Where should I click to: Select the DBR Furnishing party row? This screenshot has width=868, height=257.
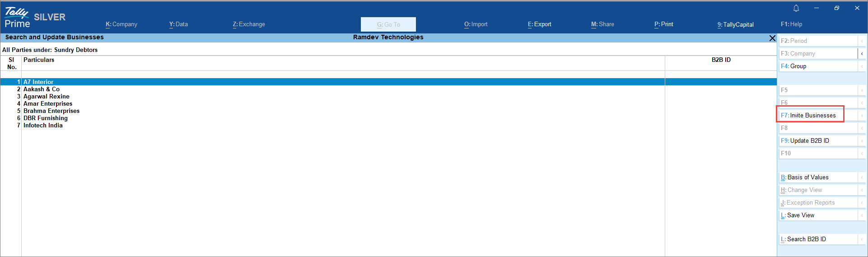point(46,118)
